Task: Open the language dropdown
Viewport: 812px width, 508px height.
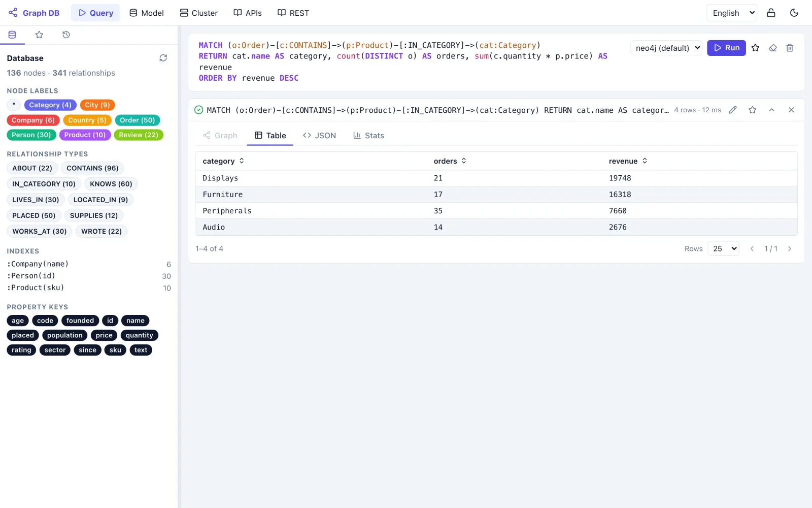Action: [732, 13]
